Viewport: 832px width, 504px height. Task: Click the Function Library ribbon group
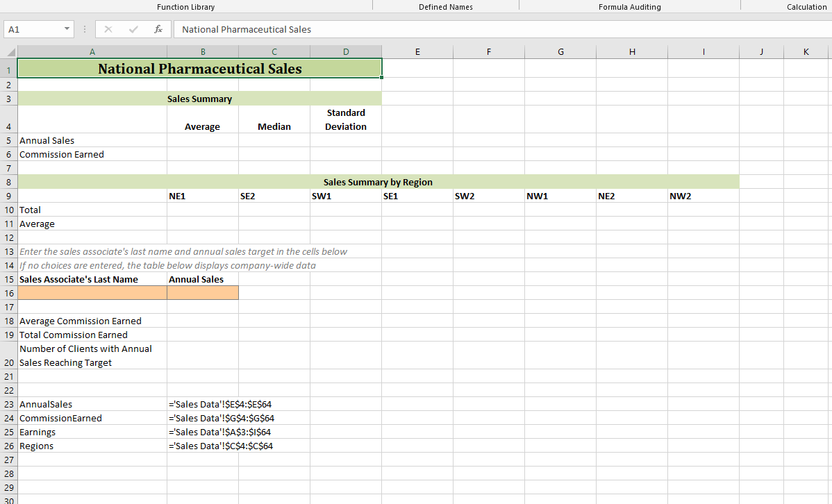(x=185, y=7)
